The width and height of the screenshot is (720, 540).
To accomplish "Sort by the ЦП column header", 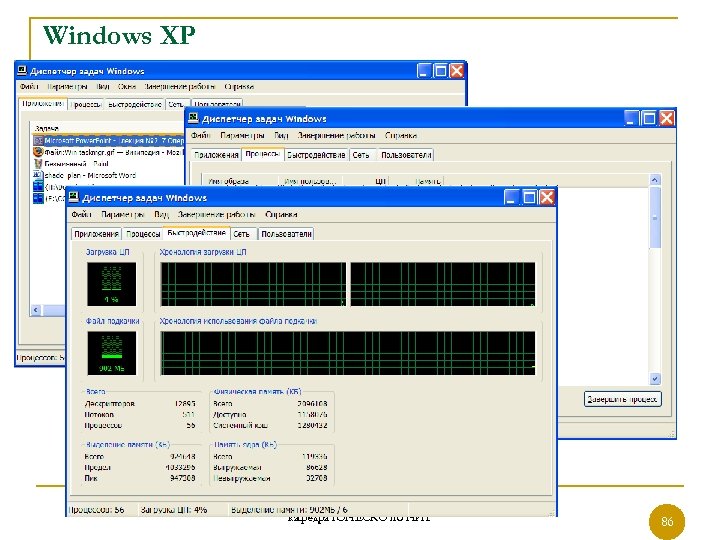I will [366, 180].
